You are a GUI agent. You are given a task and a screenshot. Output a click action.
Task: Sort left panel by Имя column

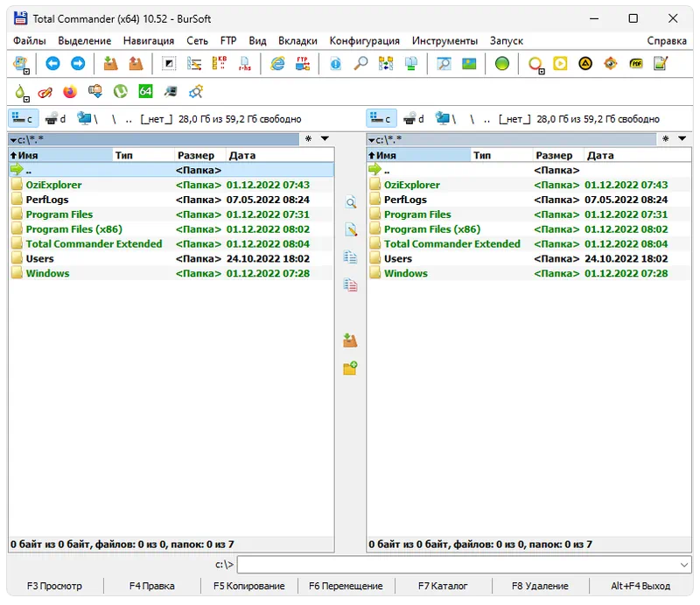click(x=60, y=155)
